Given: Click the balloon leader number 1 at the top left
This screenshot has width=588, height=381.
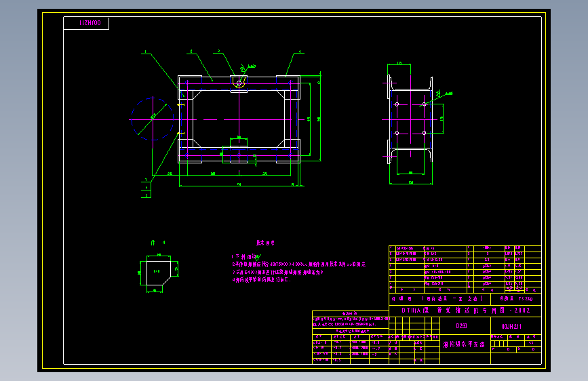Looking at the screenshot, I should pos(146,52).
